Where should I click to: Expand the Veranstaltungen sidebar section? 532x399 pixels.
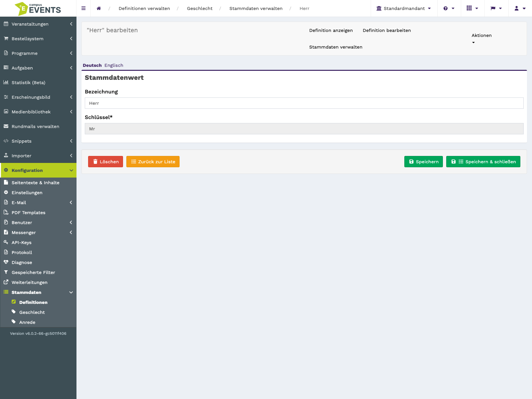tap(38, 24)
